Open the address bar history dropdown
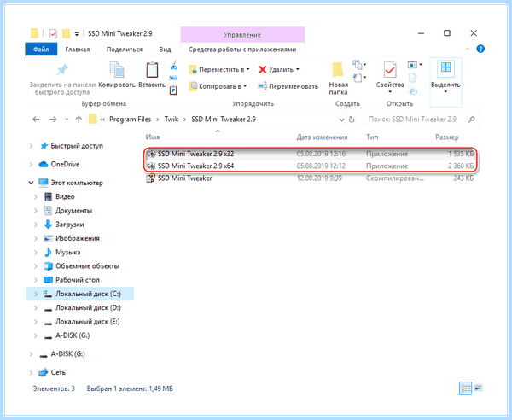 [x=341, y=120]
